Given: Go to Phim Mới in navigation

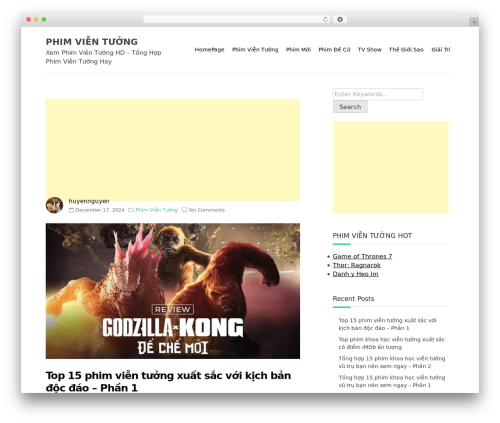Looking at the screenshot, I should [298, 50].
